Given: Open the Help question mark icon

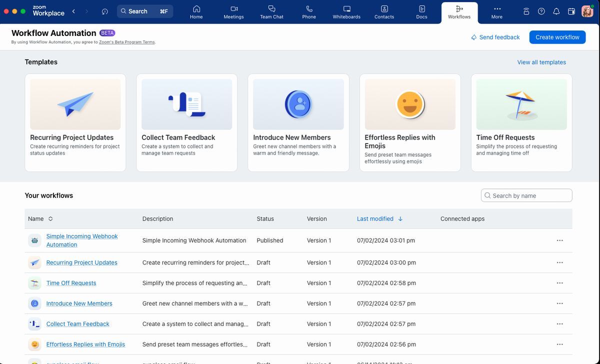Looking at the screenshot, I should (x=541, y=11).
